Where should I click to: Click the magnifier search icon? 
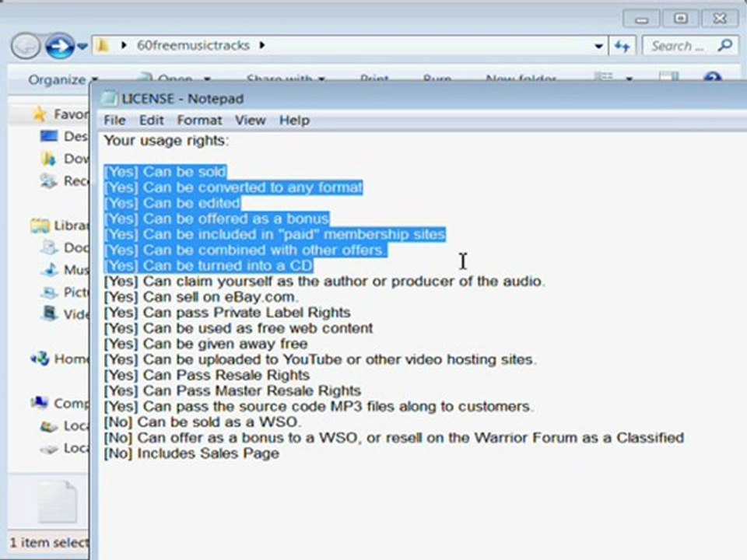click(x=725, y=45)
